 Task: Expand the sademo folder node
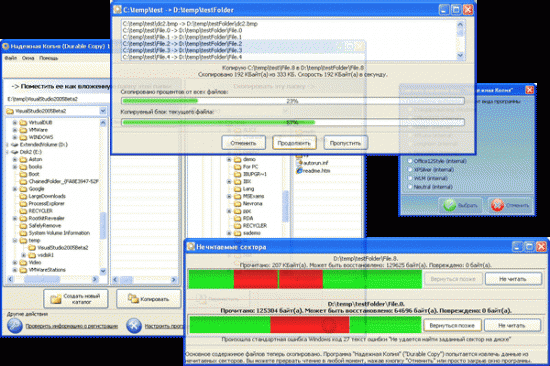tap(229, 233)
